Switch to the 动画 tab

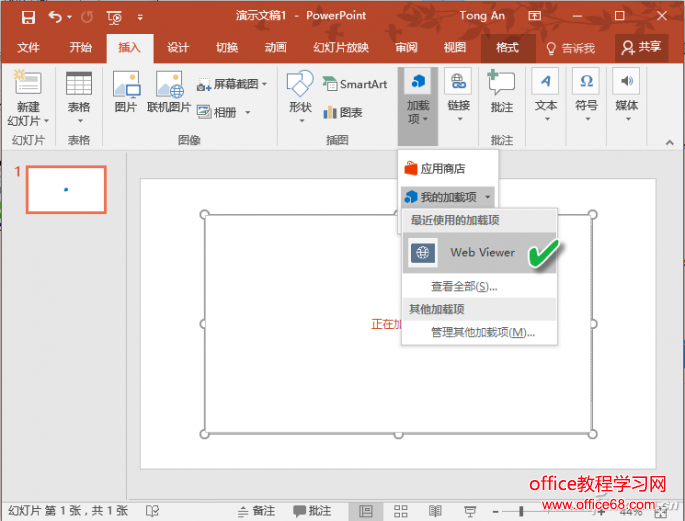click(276, 47)
